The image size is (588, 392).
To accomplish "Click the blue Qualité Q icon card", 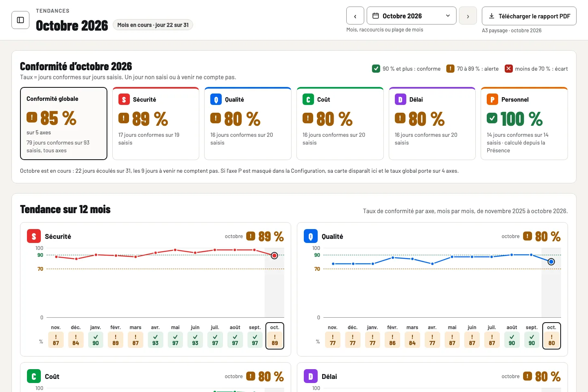I will pyautogui.click(x=248, y=124).
